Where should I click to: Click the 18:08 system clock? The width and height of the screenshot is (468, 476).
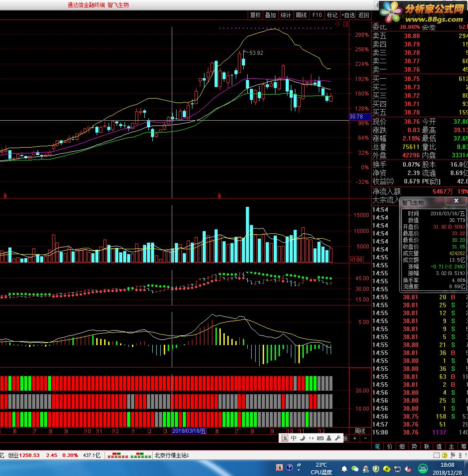click(447, 465)
